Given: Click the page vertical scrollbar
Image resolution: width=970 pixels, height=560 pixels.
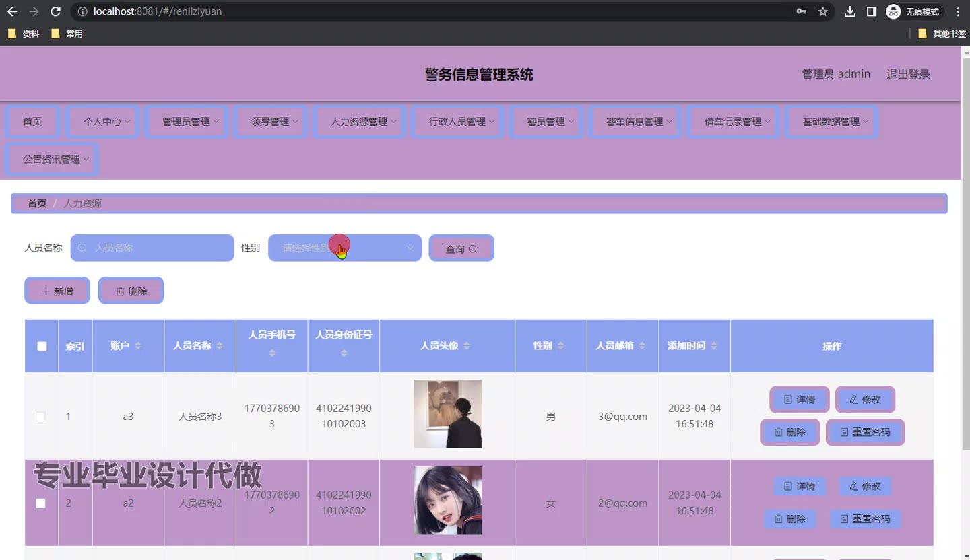Looking at the screenshot, I should (965, 252).
